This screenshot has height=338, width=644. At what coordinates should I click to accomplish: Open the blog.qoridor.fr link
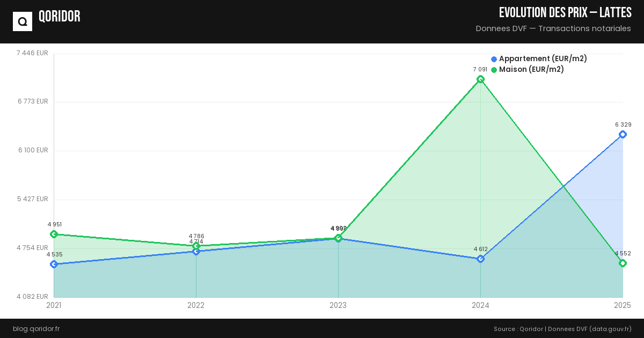pyautogui.click(x=36, y=328)
